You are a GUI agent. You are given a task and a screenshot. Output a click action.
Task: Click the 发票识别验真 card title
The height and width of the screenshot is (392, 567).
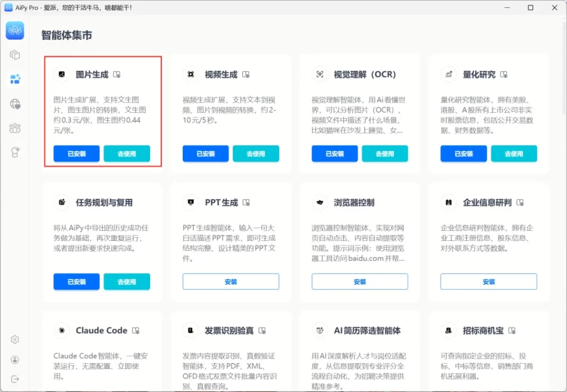[x=229, y=331]
